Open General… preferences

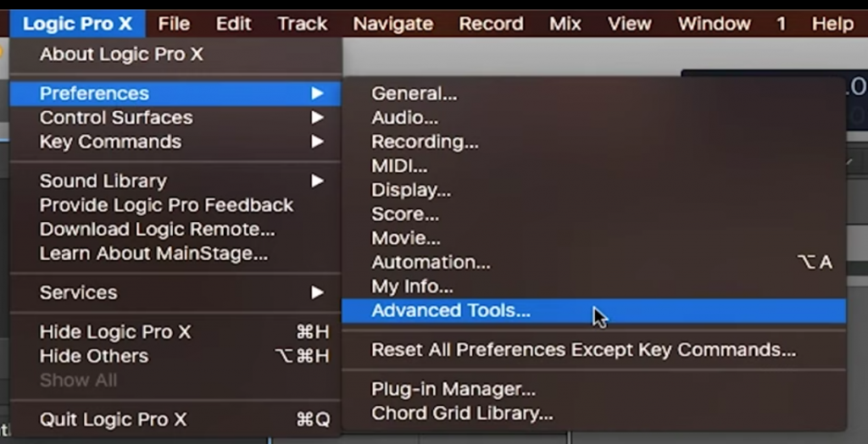point(594,93)
